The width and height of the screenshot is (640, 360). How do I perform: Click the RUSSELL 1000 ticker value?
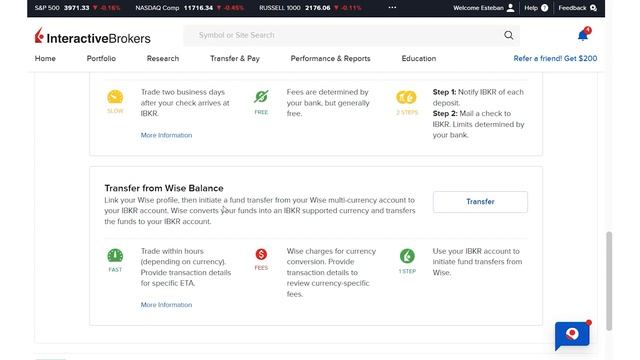(318, 8)
